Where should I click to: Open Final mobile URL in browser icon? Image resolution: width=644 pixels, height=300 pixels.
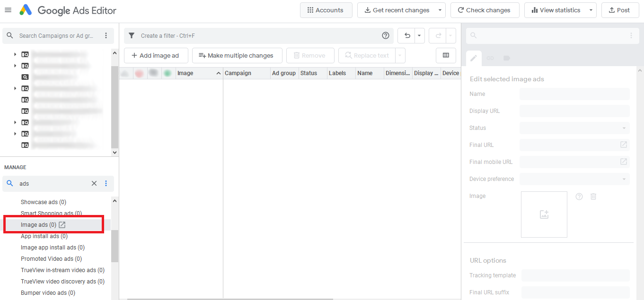point(624,162)
